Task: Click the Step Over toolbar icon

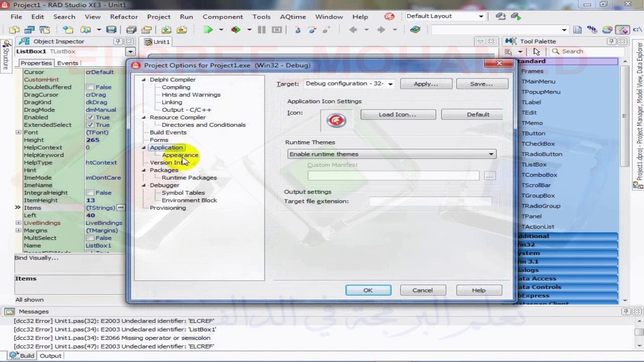Action: point(312,30)
